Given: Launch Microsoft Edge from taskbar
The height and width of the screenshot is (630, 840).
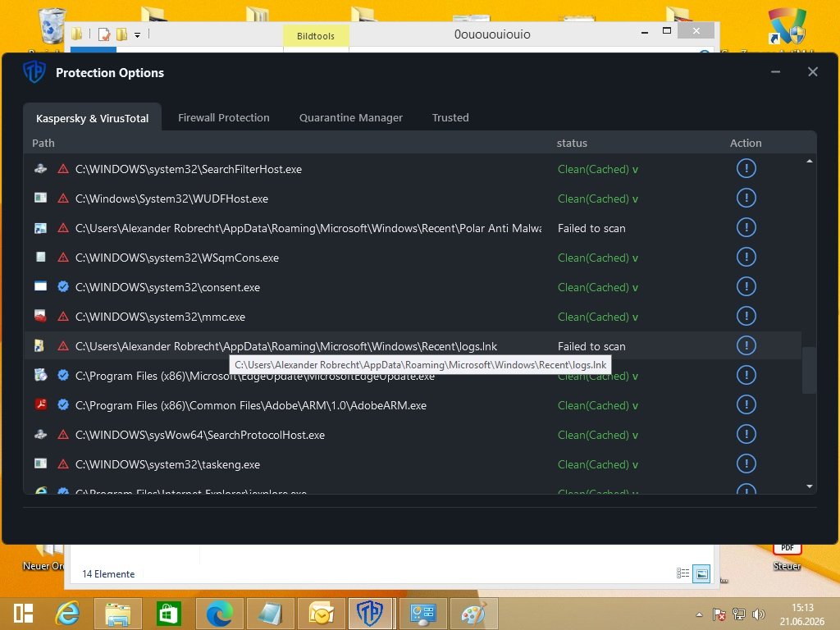Looking at the screenshot, I should [220, 614].
